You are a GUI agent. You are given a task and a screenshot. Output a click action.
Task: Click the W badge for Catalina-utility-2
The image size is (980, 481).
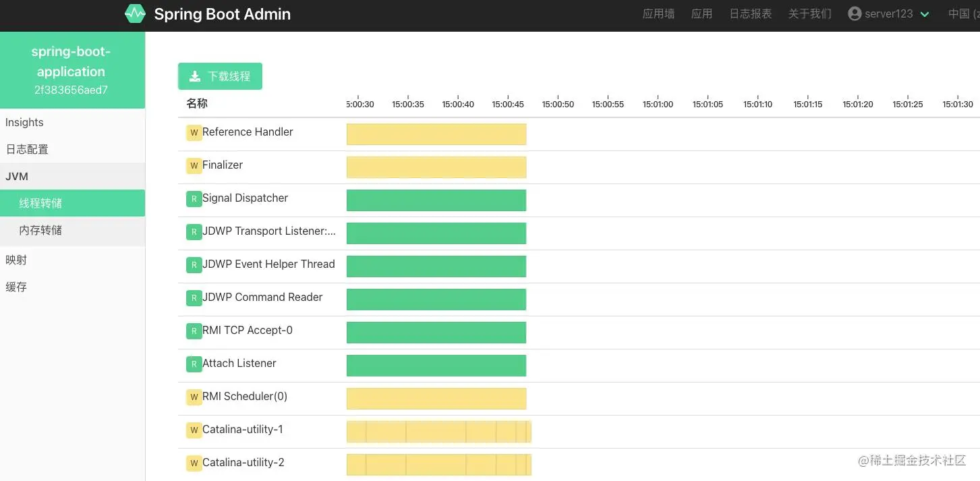click(x=194, y=463)
